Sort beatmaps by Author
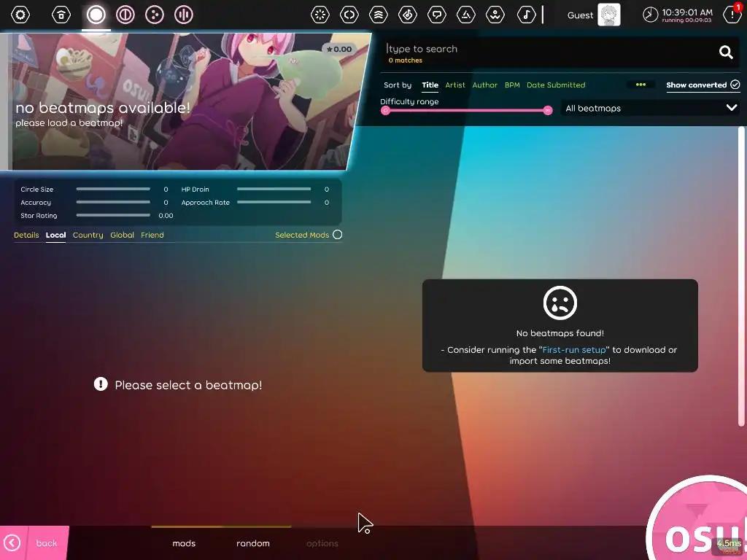Screen dimensions: 747x560 [x=484, y=85]
